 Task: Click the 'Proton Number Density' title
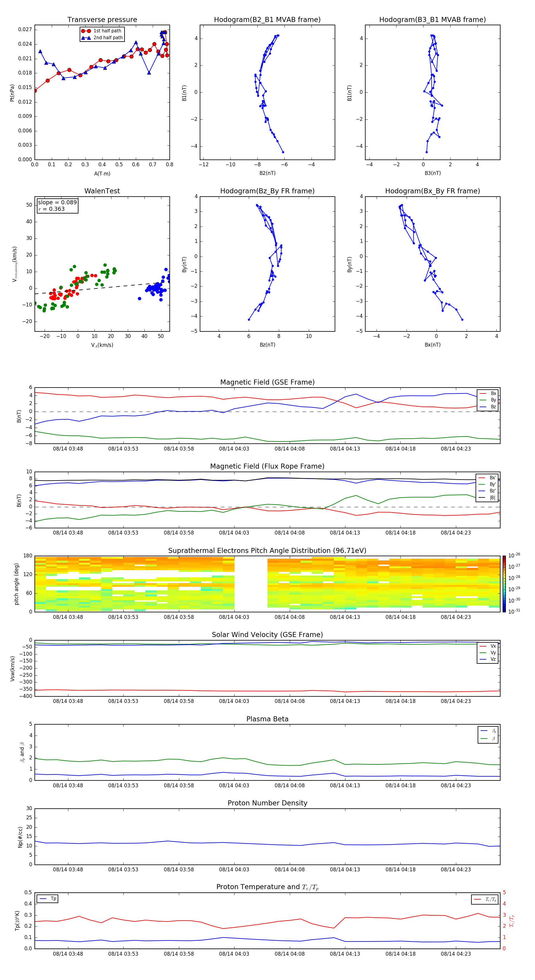267,803
